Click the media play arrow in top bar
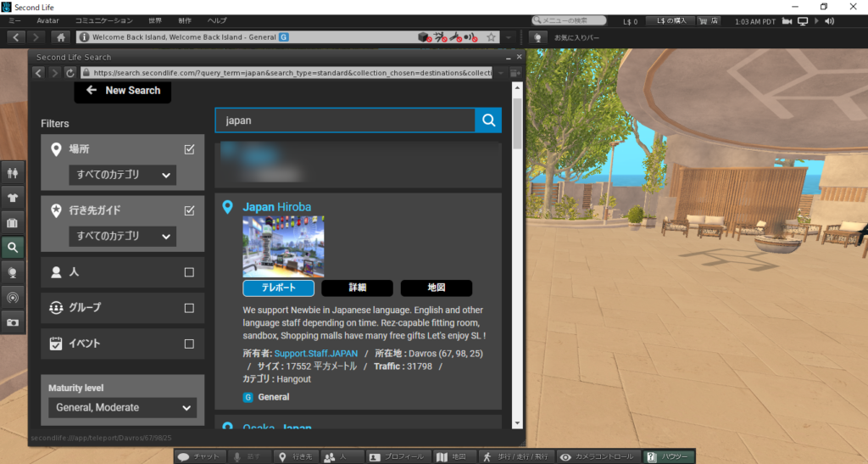Image resolution: width=868 pixels, height=464 pixels. [816, 21]
